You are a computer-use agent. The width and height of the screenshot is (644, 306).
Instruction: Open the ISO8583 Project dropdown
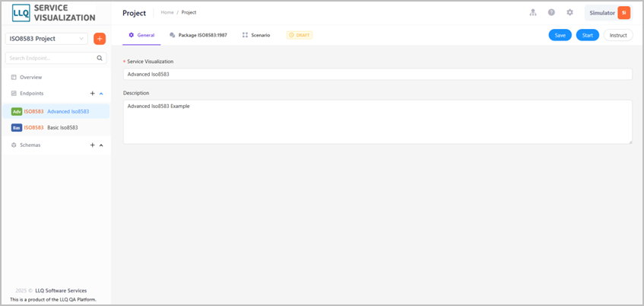click(46, 39)
